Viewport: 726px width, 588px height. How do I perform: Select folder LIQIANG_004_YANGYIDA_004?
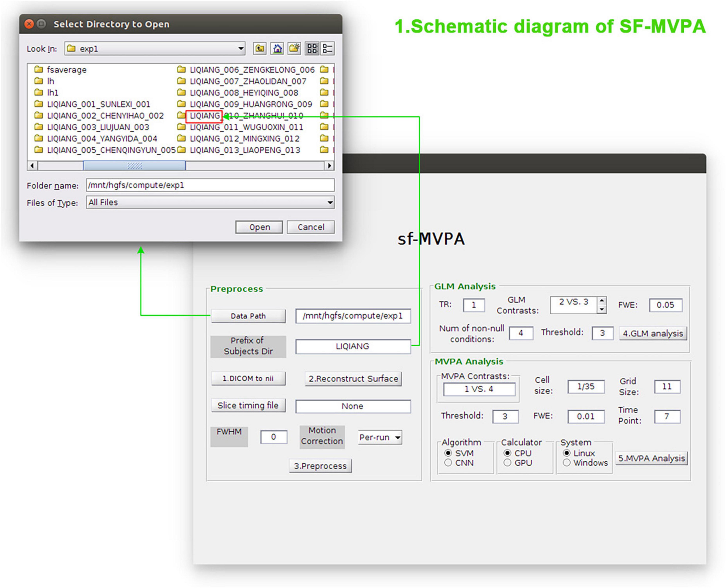click(96, 139)
